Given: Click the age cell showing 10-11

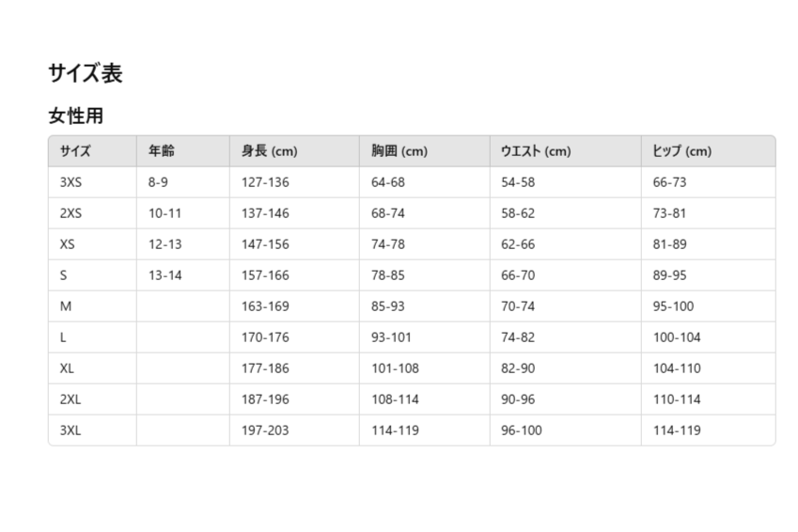Looking at the screenshot, I should (x=164, y=213).
